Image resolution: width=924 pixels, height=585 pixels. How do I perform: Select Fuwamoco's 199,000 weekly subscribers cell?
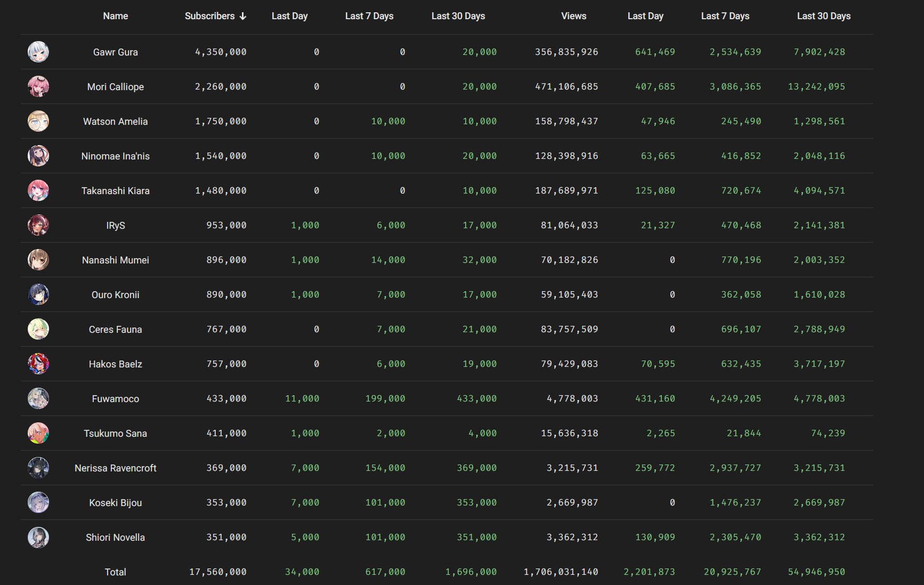pyautogui.click(x=385, y=398)
